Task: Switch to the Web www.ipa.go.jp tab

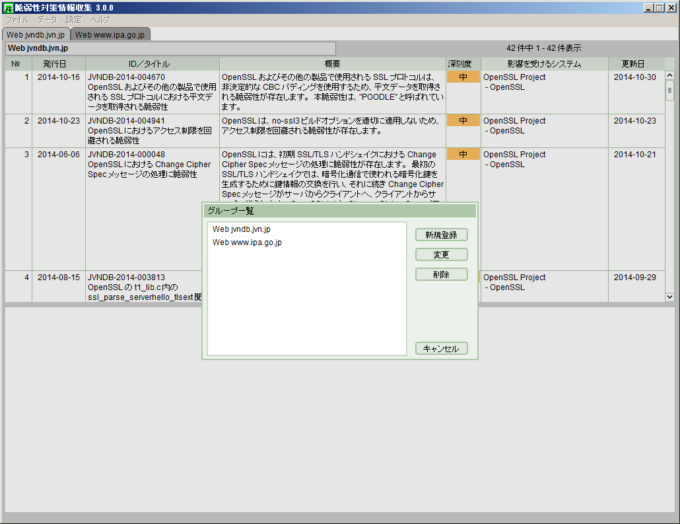Action: click(x=110, y=34)
